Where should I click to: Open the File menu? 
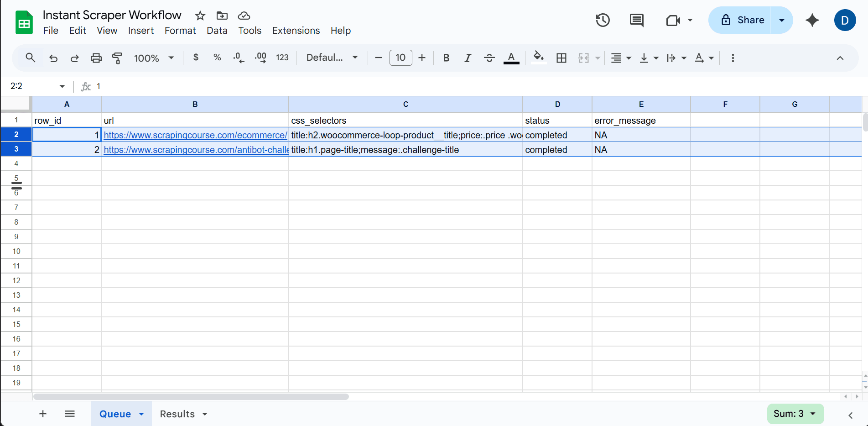tap(51, 31)
